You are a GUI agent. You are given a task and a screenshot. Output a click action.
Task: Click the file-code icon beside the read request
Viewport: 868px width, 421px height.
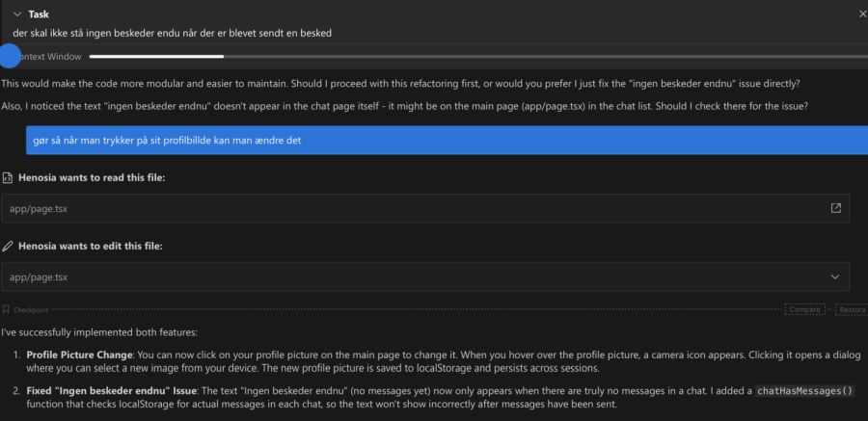coord(8,178)
